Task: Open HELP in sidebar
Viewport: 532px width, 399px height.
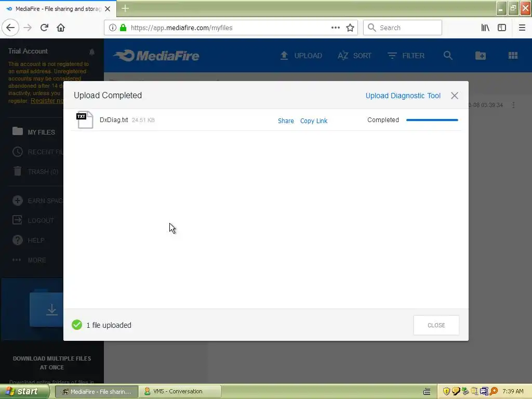Action: click(29, 240)
